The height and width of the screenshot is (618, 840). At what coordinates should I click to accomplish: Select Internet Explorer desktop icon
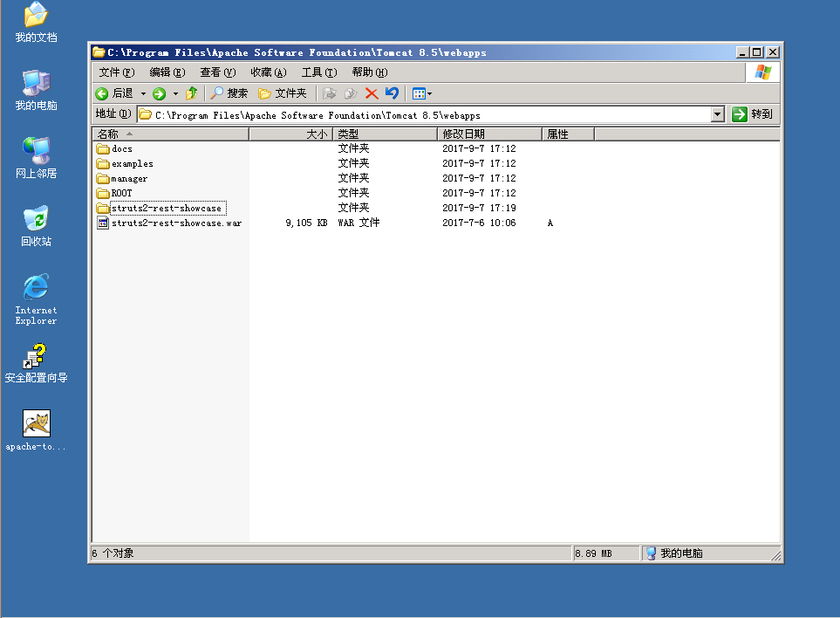pyautogui.click(x=36, y=299)
